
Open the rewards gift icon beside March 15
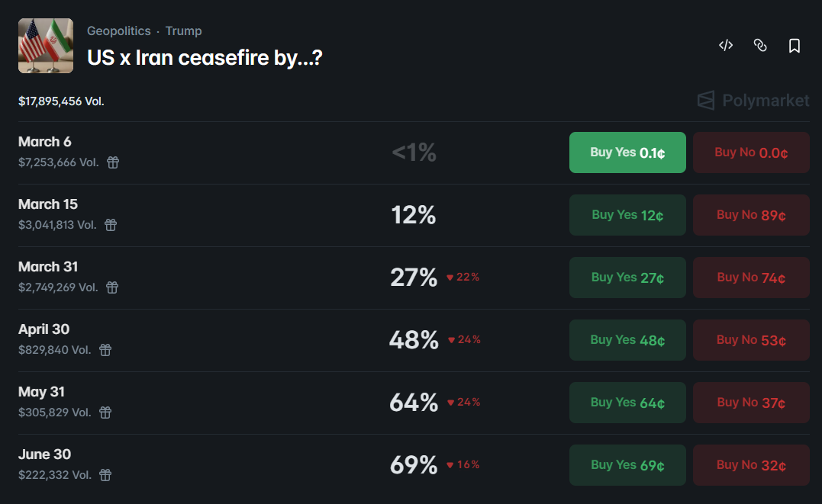coord(111,225)
